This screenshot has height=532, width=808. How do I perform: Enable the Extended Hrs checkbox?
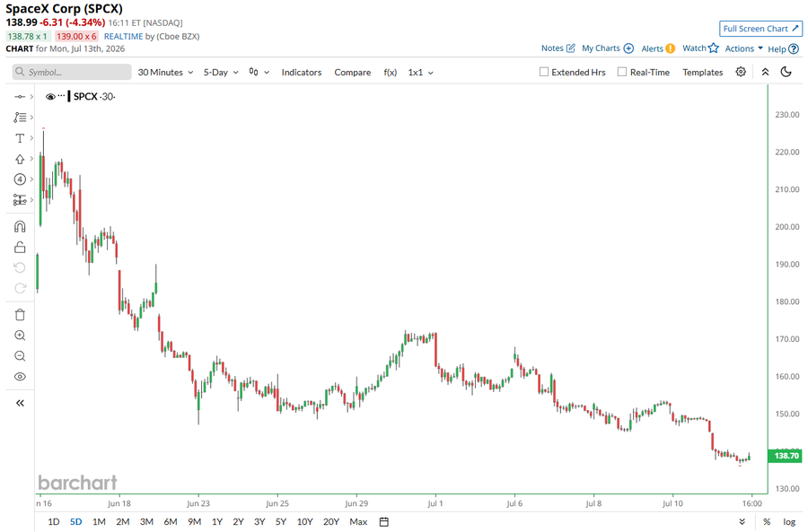(544, 72)
